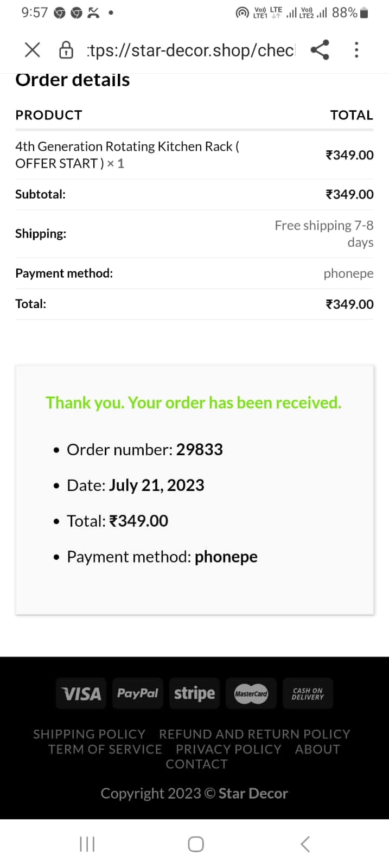Open the Term of Service link

coord(105,749)
